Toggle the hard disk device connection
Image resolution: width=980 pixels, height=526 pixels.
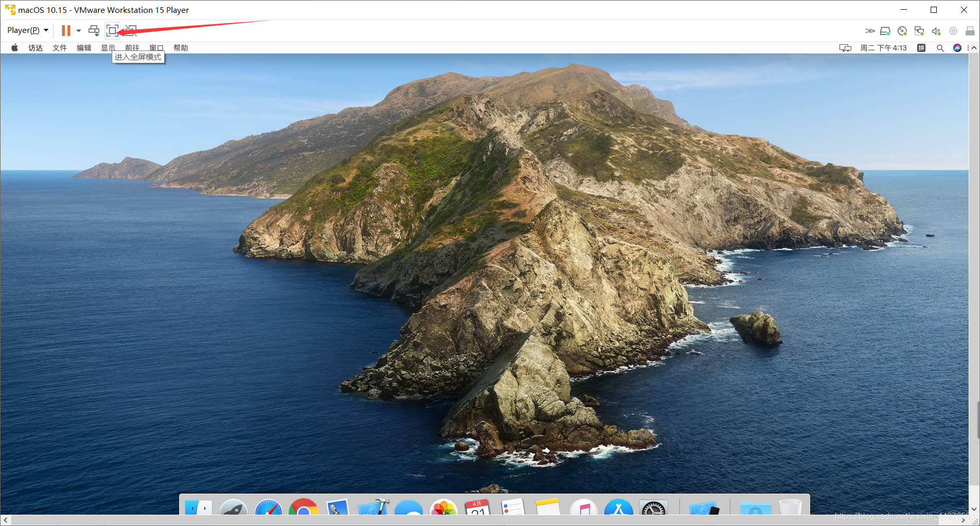pyautogui.click(x=885, y=31)
